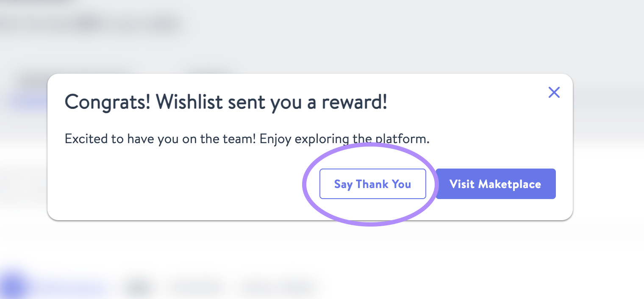Viewport: 644px width, 299px height.
Task: Click the 'Excited to have you on the team!' message
Action: (x=160, y=139)
